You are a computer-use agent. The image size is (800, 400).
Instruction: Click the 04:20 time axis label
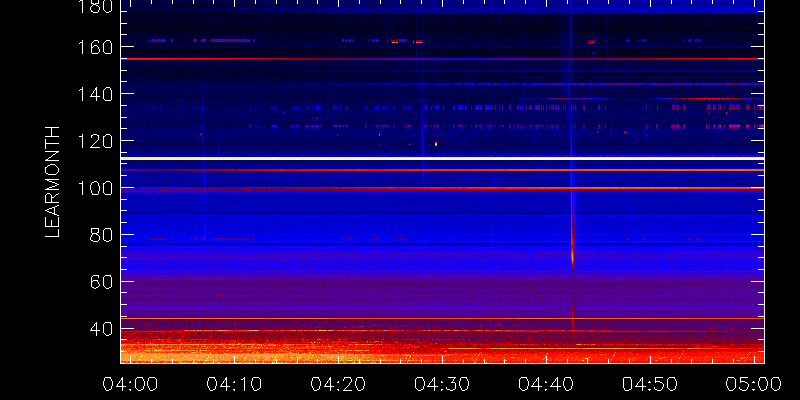338,384
